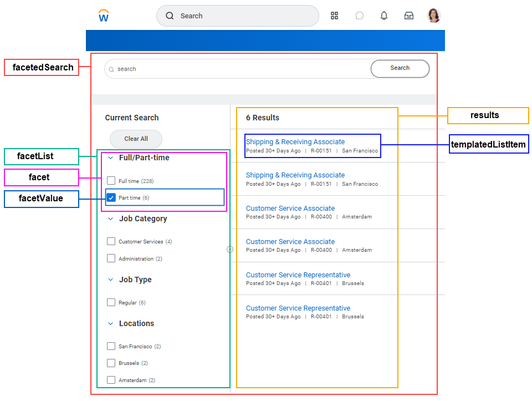Check the Amsterdam (2) checkbox
Screen dimensions: 532x401
[111, 379]
